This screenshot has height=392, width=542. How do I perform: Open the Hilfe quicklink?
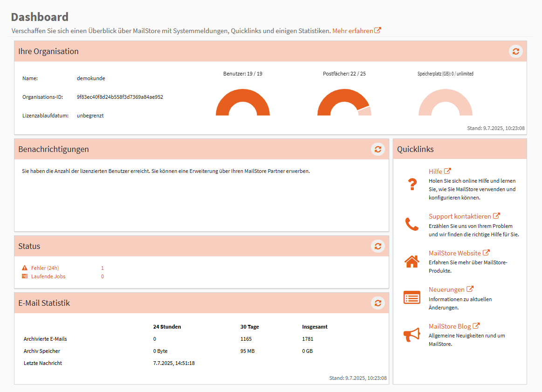tap(435, 172)
